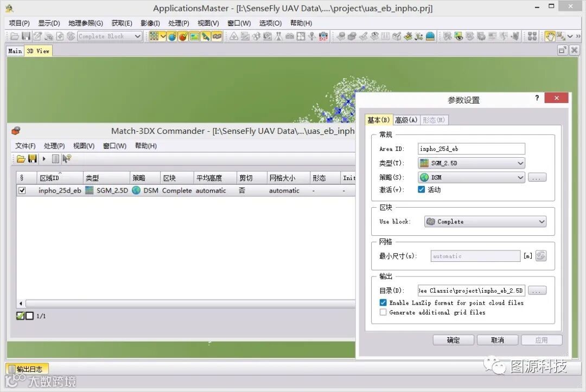The image size is (586, 392).
Task: Click the 目录 output directory field
Action: pos(472,291)
